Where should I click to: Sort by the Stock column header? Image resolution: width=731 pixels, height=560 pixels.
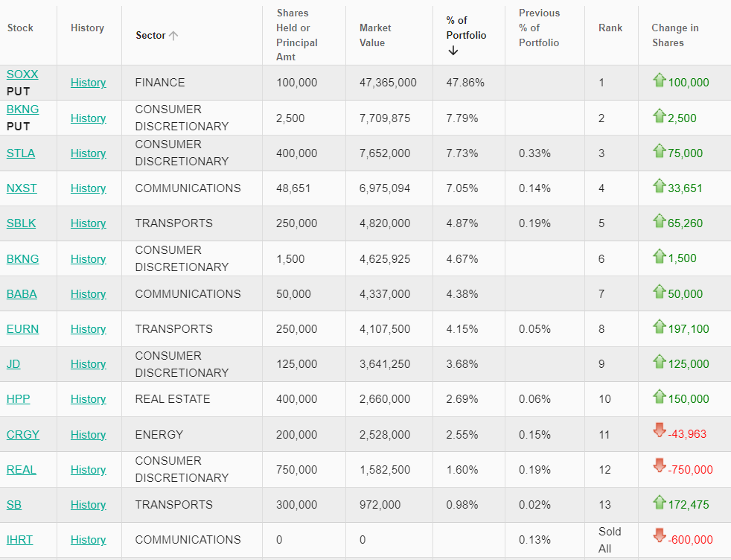[21, 28]
